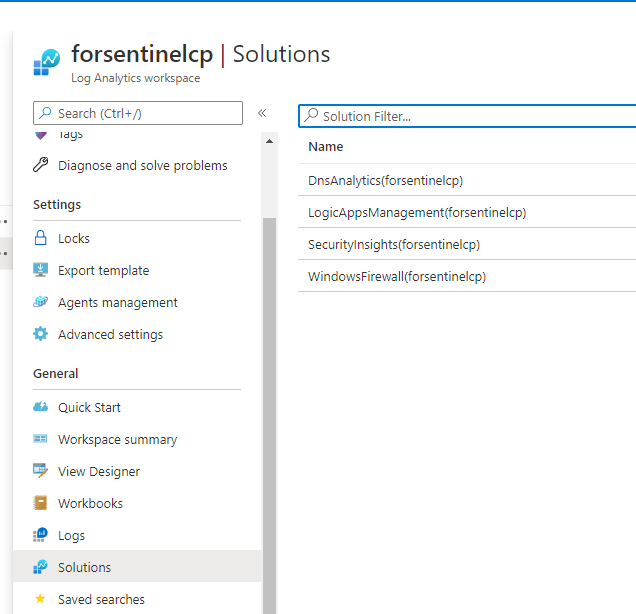Image resolution: width=636 pixels, height=614 pixels.
Task: Open the LogicAppsManagement(forsentinelcp) solution
Action: [417, 213]
